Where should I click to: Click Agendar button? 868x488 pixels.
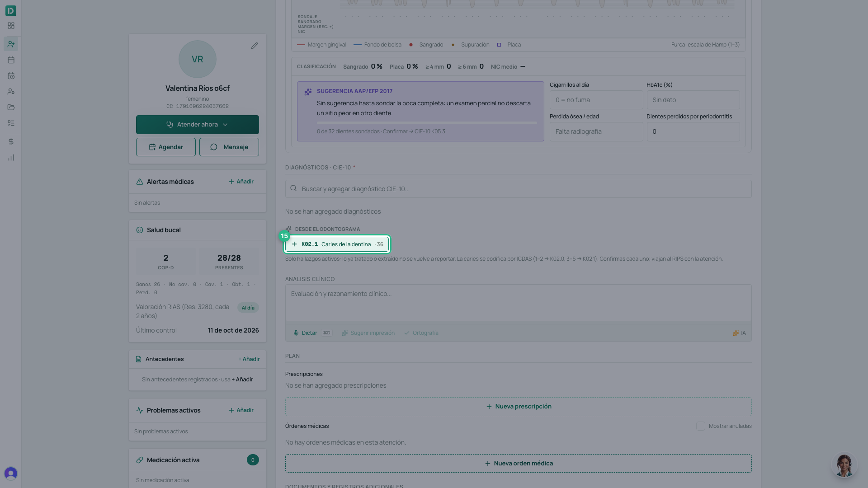click(166, 147)
